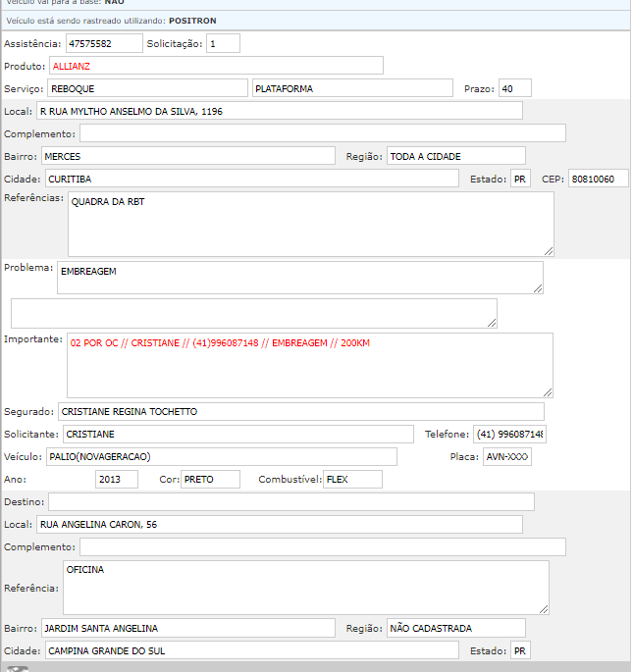The image size is (633, 672).
Task: Edit the Prazo field showing 40
Action: tap(514, 88)
